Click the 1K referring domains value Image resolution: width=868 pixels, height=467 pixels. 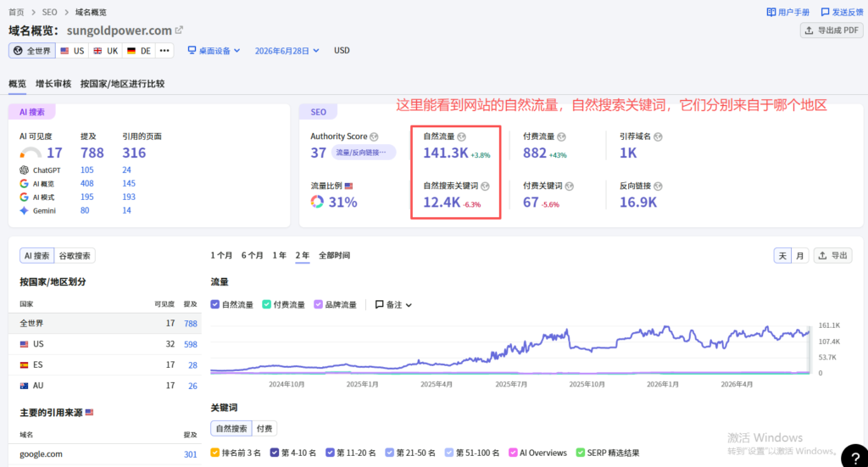tap(628, 153)
